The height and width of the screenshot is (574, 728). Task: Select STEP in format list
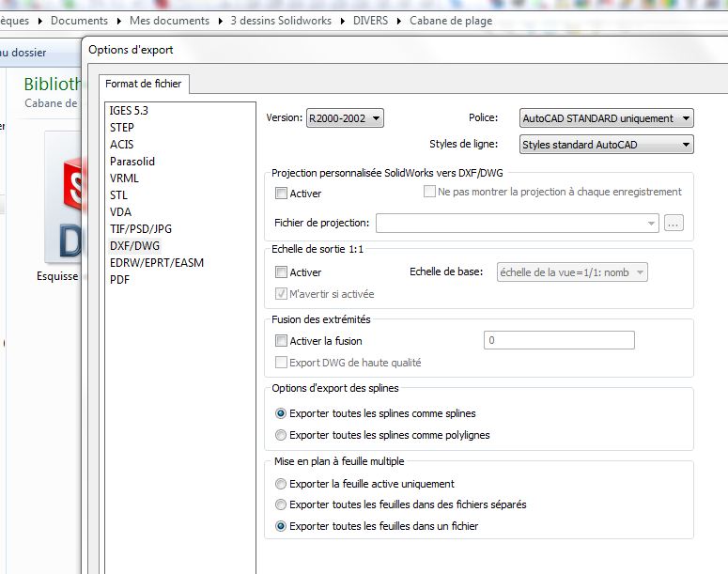121,127
